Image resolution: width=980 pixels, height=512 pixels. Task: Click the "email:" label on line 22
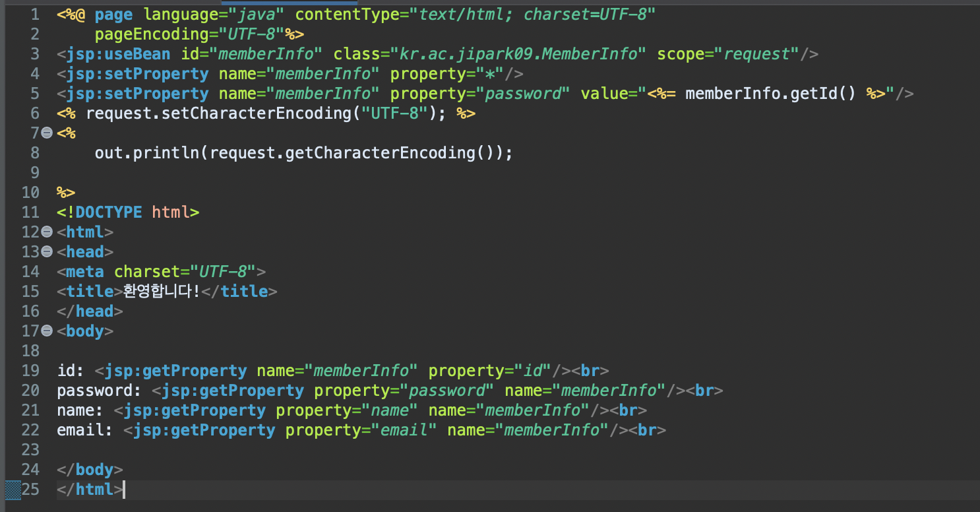tap(85, 430)
